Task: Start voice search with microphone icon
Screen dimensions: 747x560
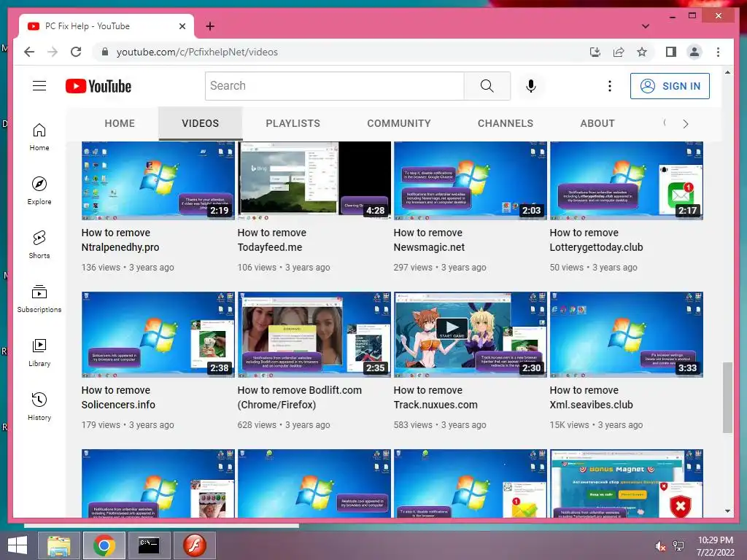Action: coord(531,86)
